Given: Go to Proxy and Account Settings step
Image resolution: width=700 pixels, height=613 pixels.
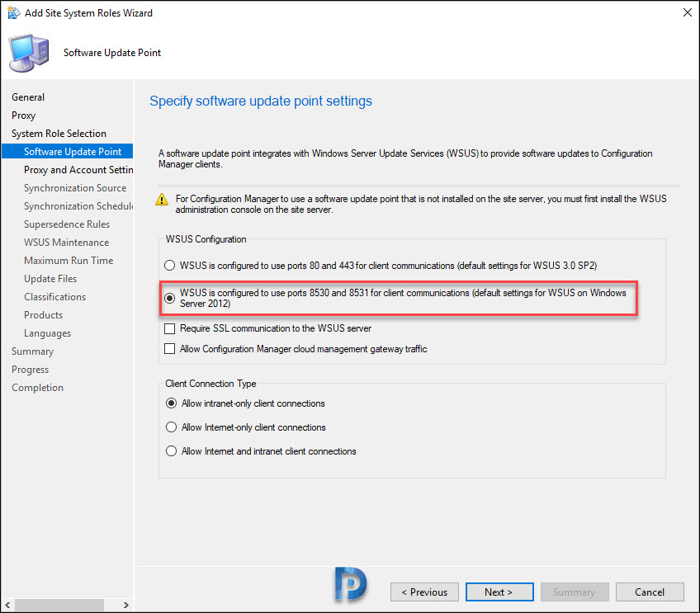Looking at the screenshot, I should (x=78, y=170).
